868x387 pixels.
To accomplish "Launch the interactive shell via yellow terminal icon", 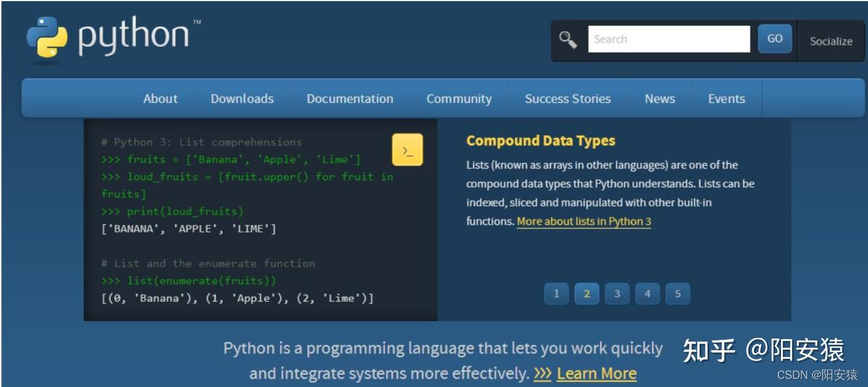I will point(408,150).
